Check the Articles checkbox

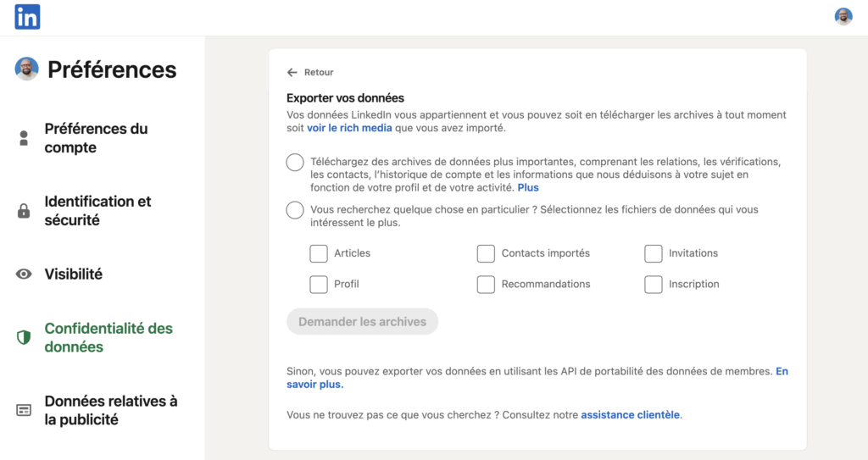coord(319,253)
